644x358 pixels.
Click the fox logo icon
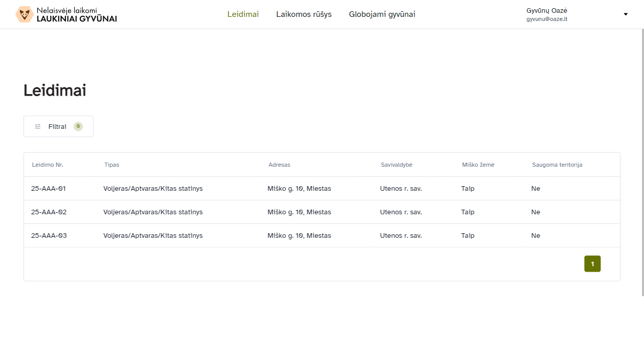pos(25,14)
